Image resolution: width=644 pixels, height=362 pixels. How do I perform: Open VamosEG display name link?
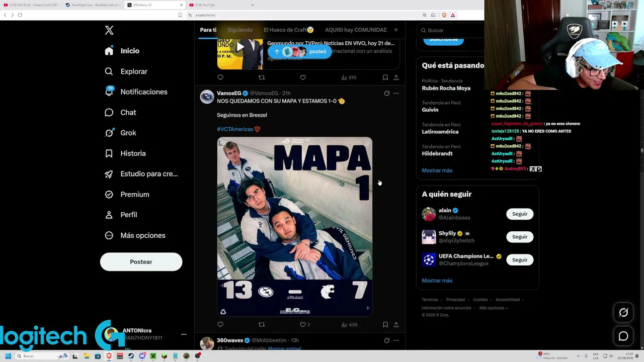[229, 94]
